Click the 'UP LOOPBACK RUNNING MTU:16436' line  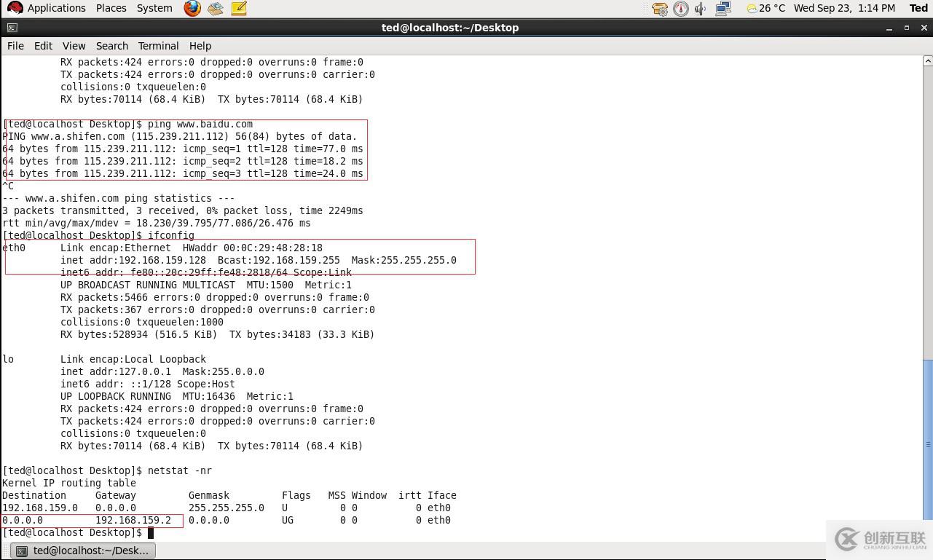177,396
